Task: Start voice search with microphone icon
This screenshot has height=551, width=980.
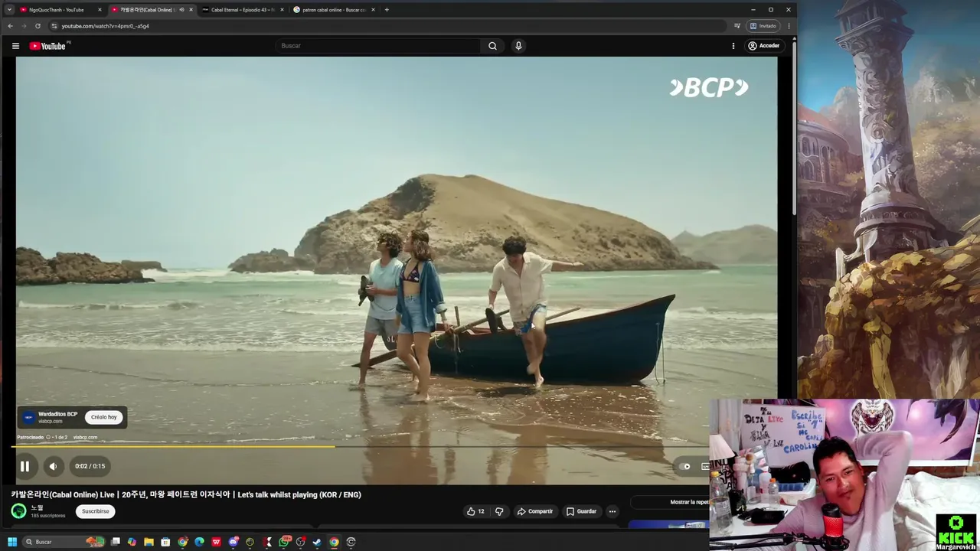Action: coord(518,46)
